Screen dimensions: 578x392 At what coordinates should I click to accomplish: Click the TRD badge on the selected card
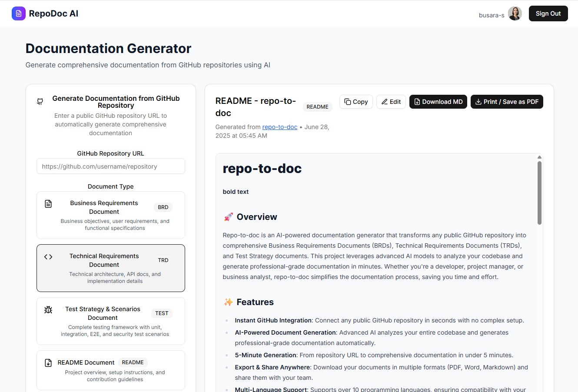[163, 260]
